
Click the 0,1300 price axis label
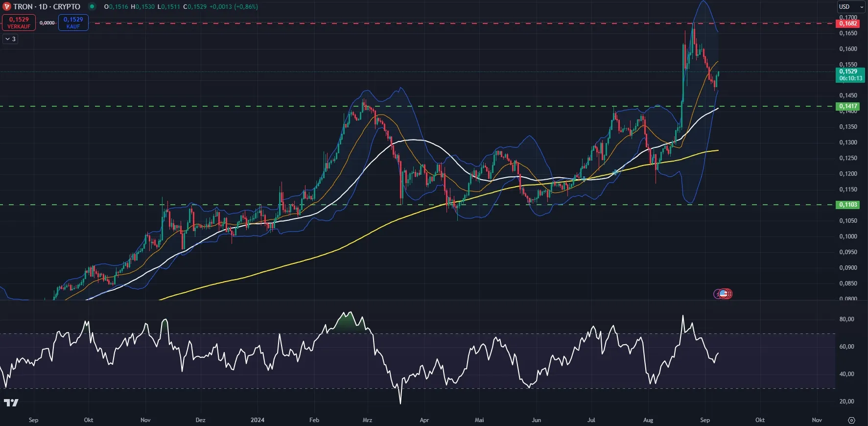click(x=848, y=142)
